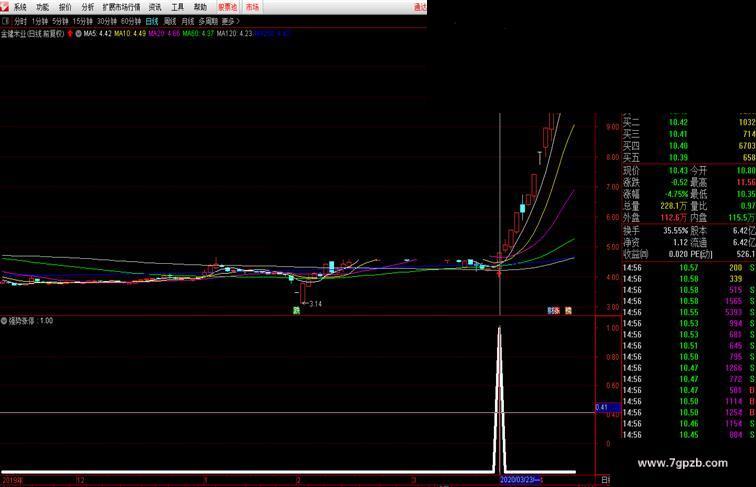Click the 日 period label in bottom corner
This screenshot has width=756, height=487.
pos(605,480)
